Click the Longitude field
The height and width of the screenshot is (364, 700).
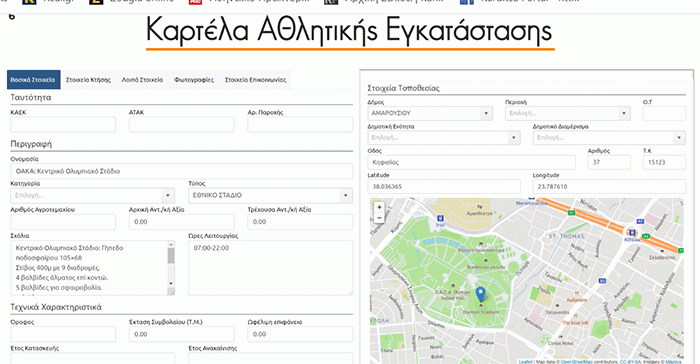point(609,186)
